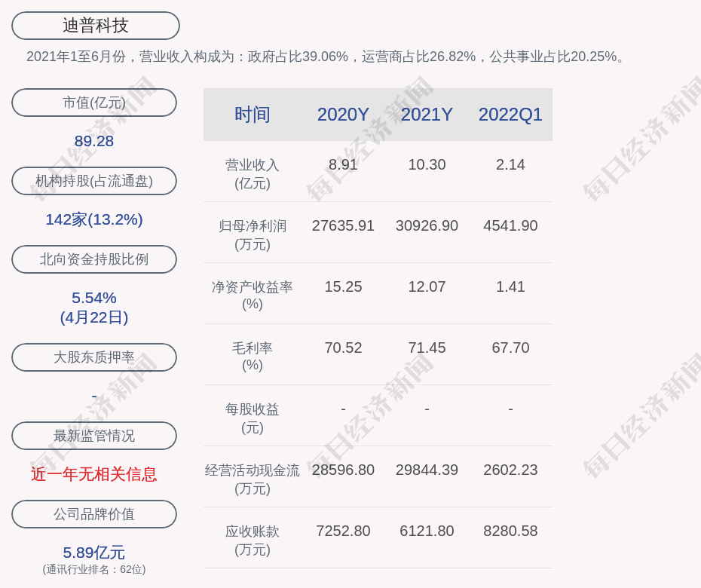Select the 2022Q1 revenue value 2.14
Screen dimensions: 701x588
(510, 164)
